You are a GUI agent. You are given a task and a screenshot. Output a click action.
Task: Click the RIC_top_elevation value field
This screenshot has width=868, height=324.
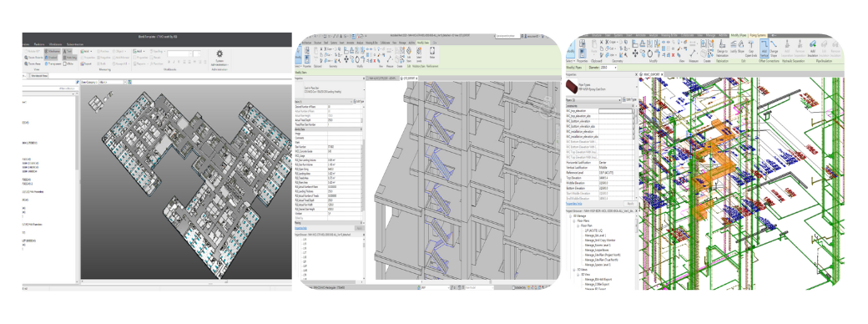tap(615, 111)
